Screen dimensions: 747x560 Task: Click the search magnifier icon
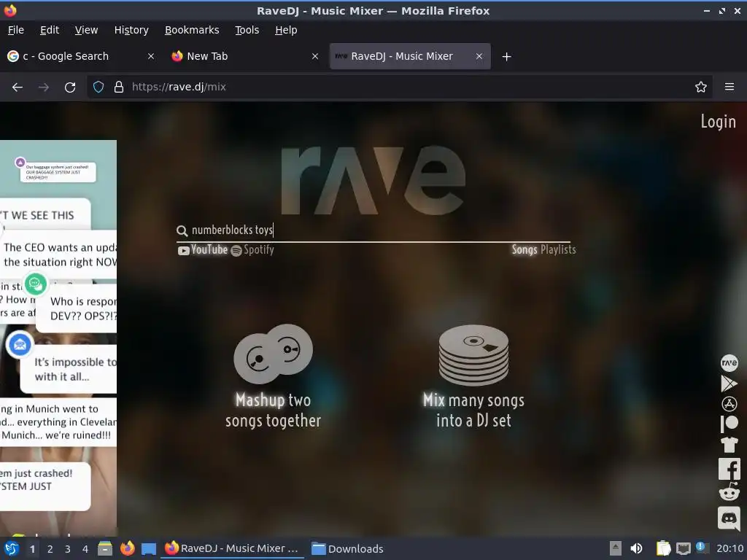coord(182,231)
